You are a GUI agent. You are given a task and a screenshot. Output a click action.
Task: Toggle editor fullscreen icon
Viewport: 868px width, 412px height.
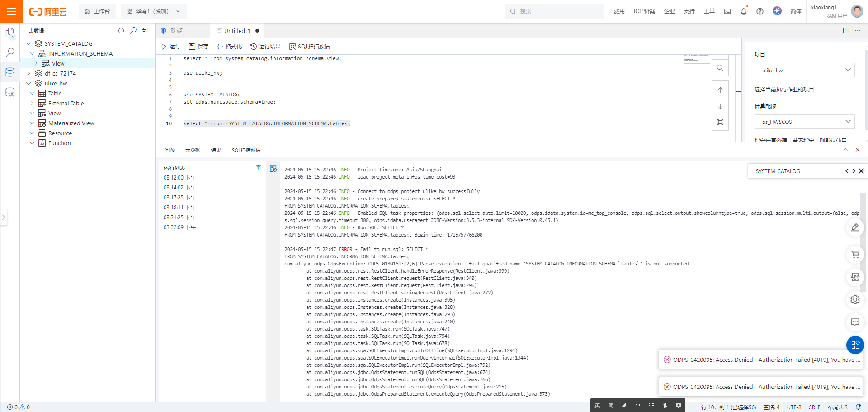[x=720, y=122]
